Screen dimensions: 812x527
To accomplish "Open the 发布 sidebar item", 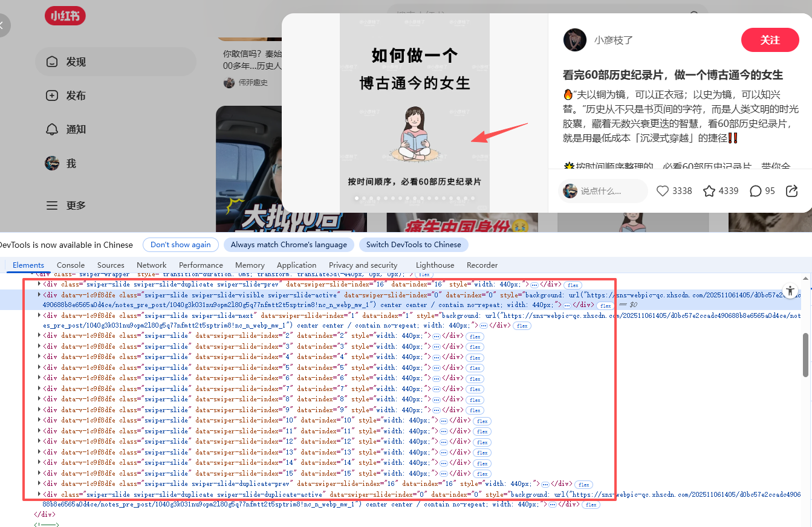I will click(115, 95).
